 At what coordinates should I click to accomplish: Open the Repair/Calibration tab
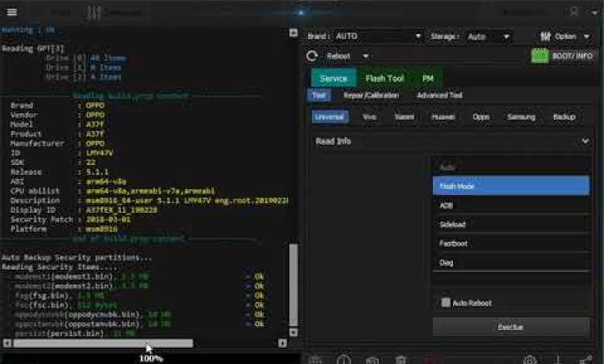pyautogui.click(x=371, y=95)
